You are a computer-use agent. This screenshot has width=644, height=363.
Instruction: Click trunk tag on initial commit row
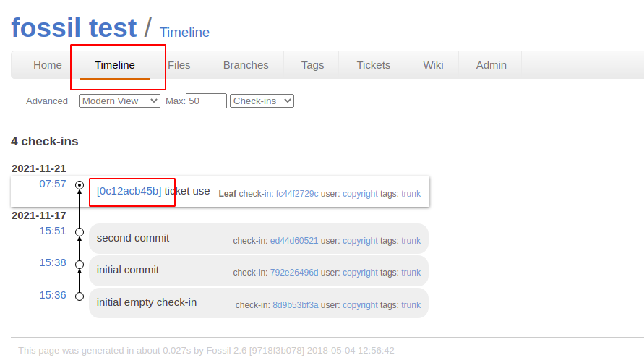(411, 273)
